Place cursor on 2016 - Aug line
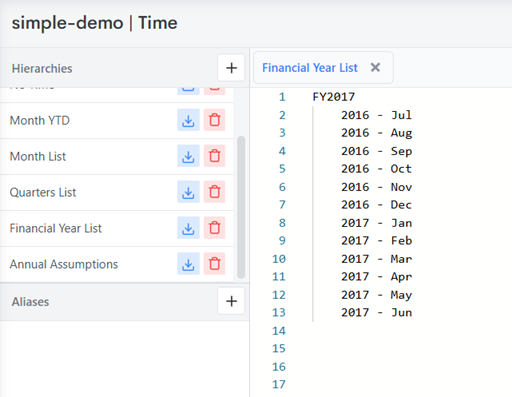 pyautogui.click(x=376, y=133)
